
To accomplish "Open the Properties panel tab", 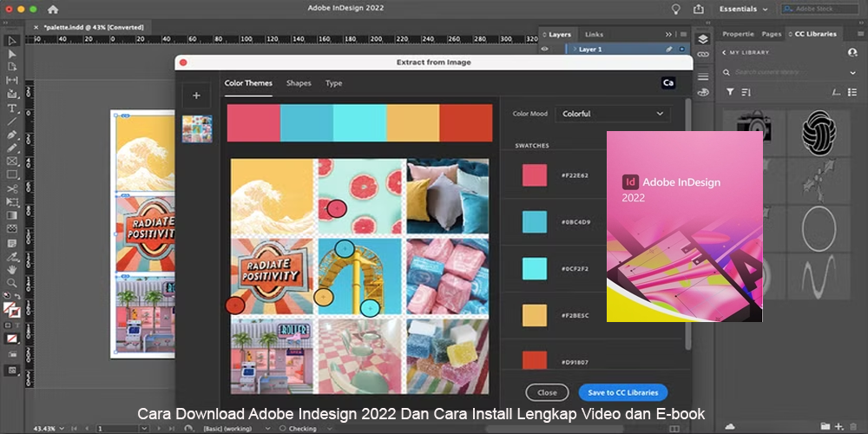I will tap(738, 34).
